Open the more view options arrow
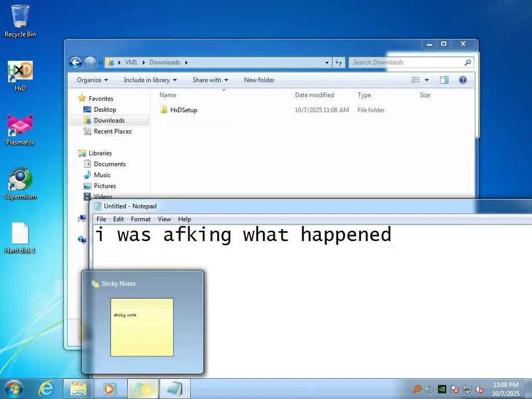Viewport: 532px width, 399px height. click(427, 80)
